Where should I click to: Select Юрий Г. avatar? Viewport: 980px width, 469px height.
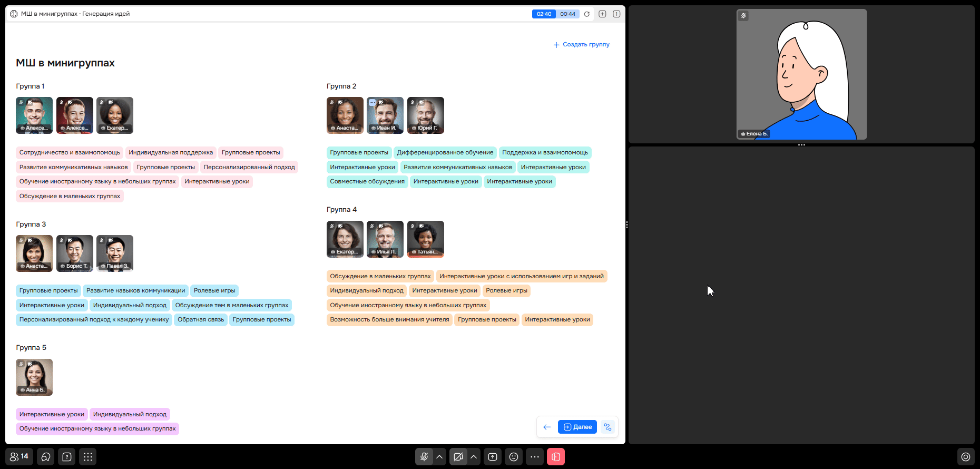tap(426, 115)
